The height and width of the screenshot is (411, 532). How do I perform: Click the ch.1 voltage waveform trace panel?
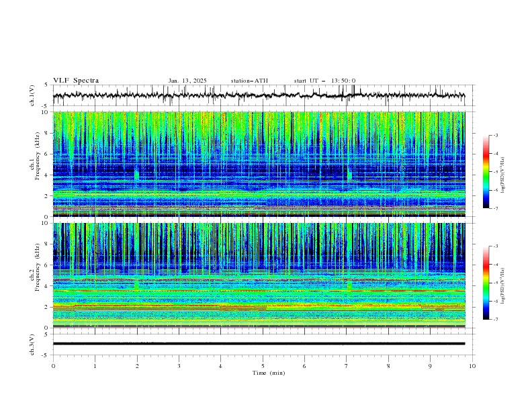(264, 95)
